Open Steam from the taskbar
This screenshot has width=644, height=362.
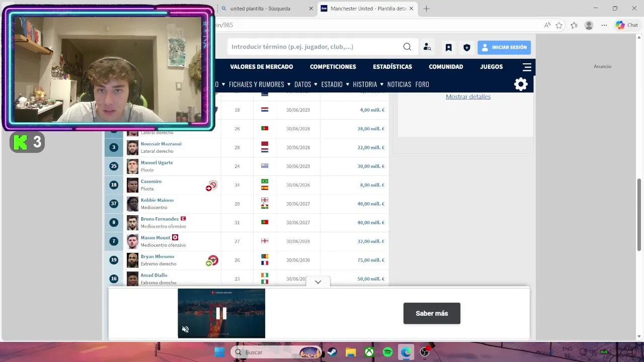coord(332,352)
